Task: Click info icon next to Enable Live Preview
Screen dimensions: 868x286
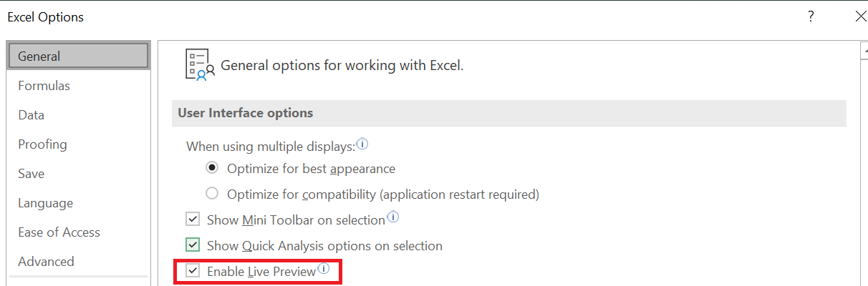Action: (324, 269)
